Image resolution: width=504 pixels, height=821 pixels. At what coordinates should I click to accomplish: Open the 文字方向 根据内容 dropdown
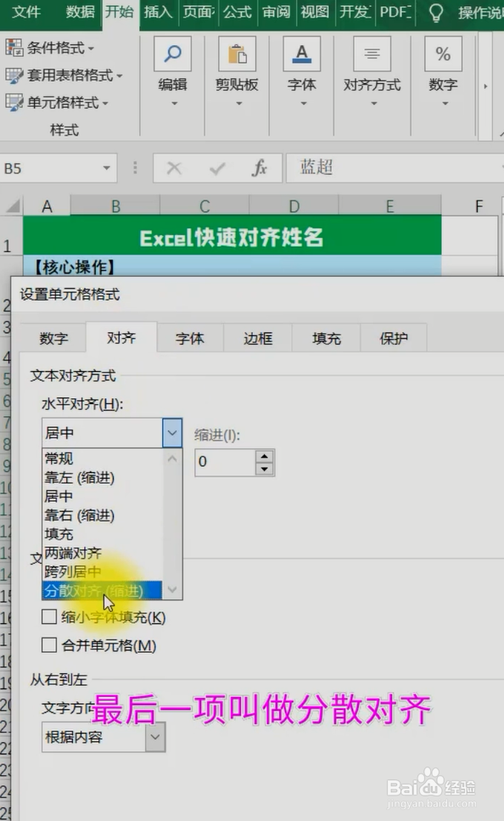(155, 737)
